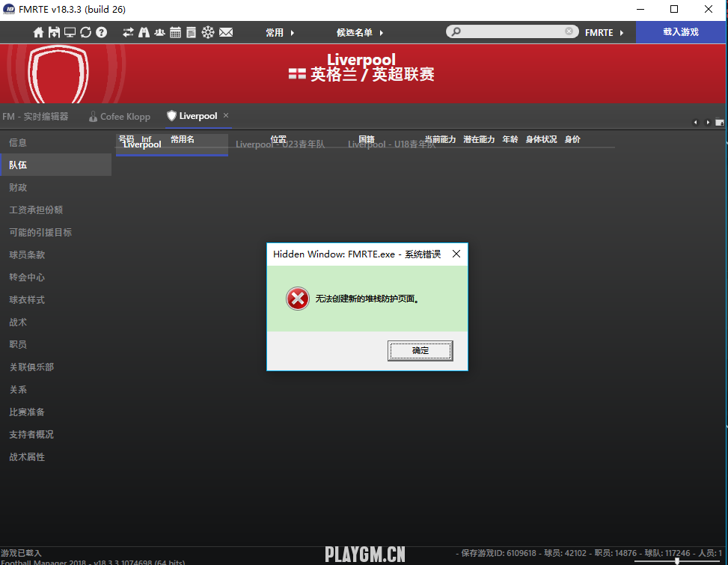Click the people group icon in toolbar

(159, 32)
